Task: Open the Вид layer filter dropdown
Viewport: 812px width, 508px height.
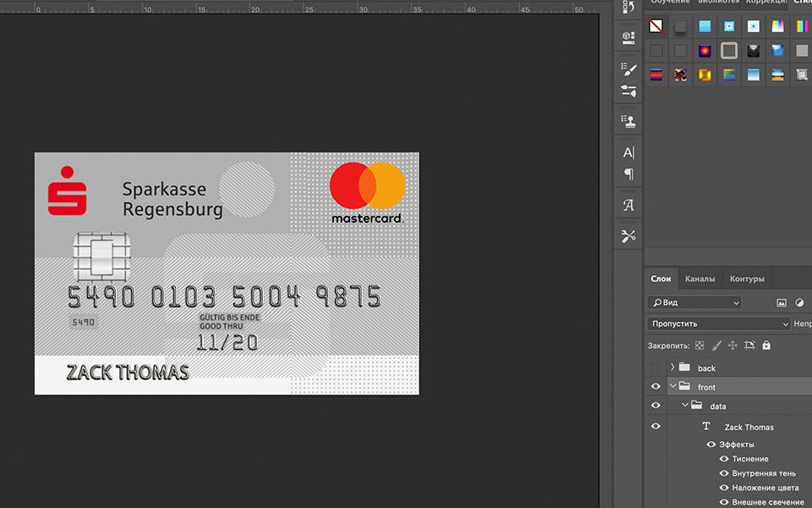Action: pos(694,303)
